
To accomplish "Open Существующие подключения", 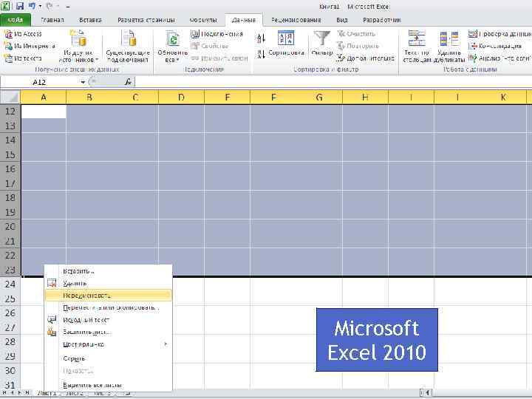I will coord(128,46).
